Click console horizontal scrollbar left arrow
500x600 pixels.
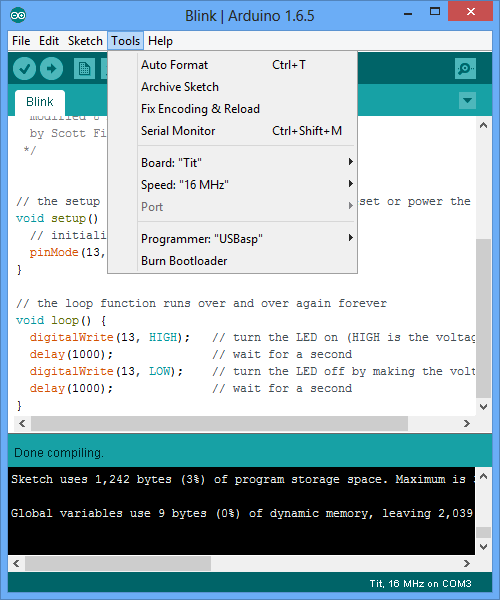click(16, 563)
